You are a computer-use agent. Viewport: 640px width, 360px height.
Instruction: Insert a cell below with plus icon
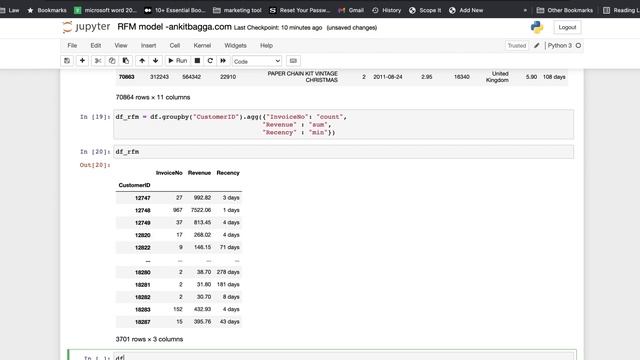[82, 61]
